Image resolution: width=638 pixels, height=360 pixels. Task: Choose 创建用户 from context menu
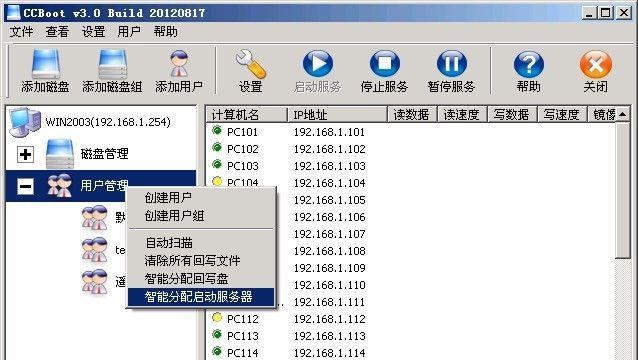click(x=201, y=198)
